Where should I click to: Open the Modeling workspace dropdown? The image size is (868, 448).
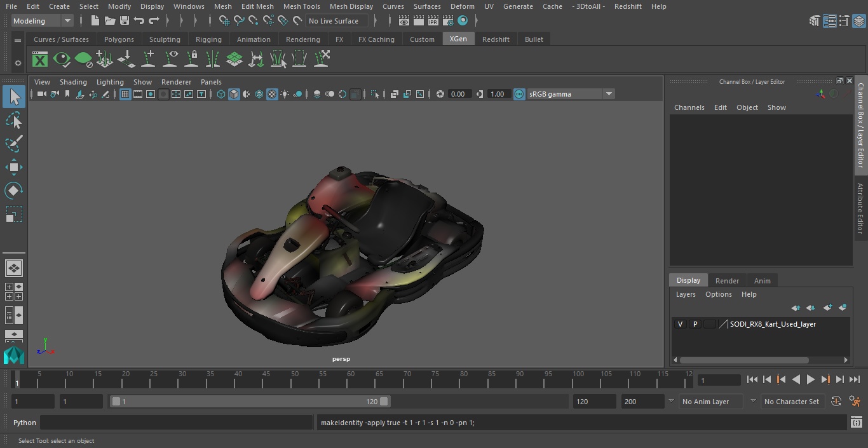(x=43, y=21)
